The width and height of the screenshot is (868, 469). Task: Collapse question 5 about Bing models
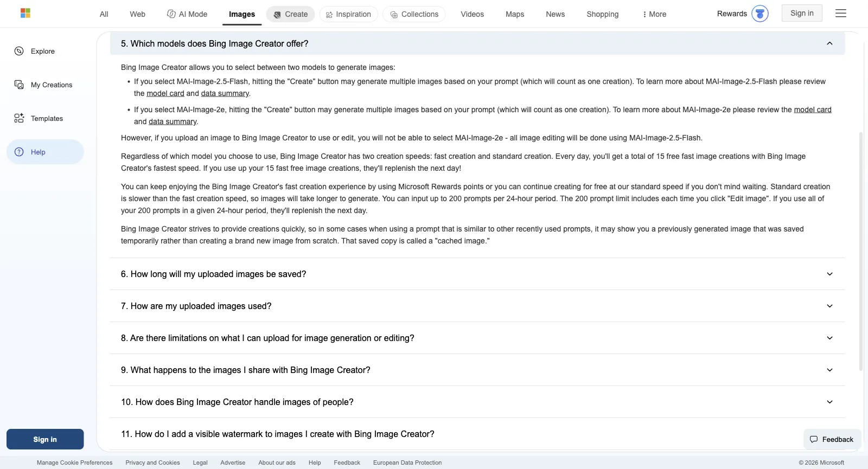477,43
